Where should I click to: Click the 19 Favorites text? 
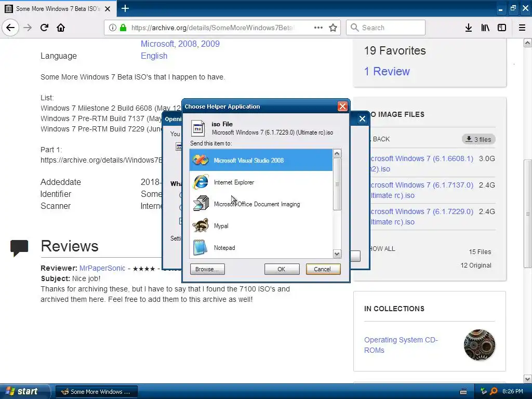[395, 50]
